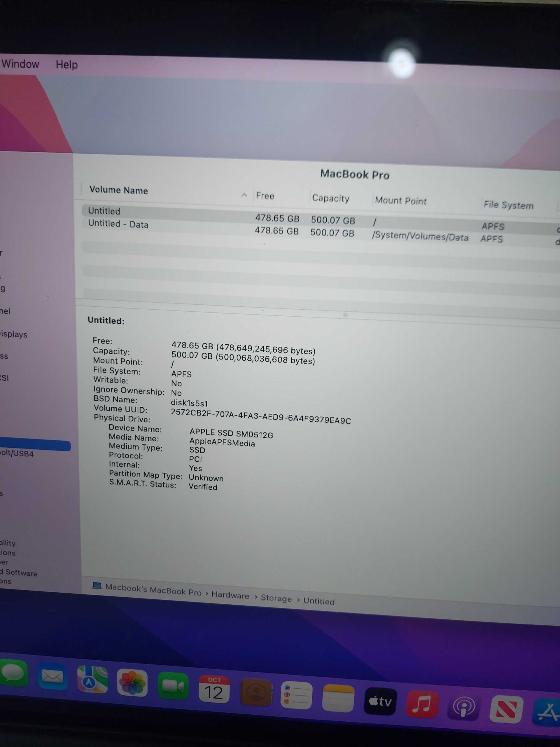Click Storage in the path bar
Screen dimensions: 560x747
(x=276, y=598)
